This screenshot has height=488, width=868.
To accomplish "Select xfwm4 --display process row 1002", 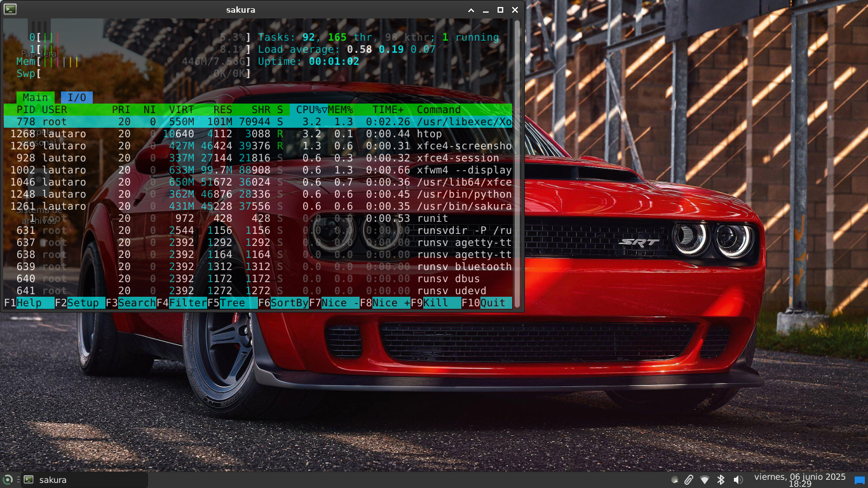I will [258, 170].
